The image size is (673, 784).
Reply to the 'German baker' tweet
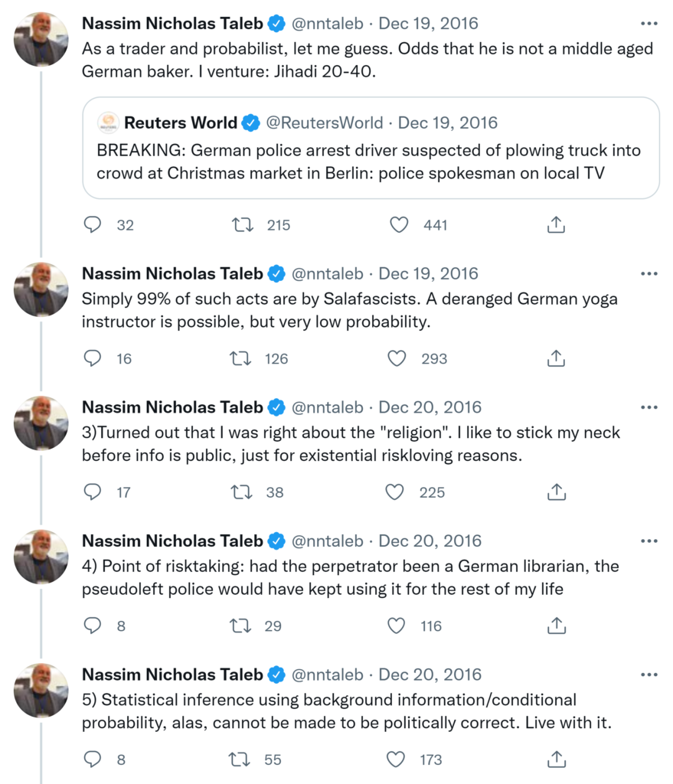pyautogui.click(x=93, y=224)
